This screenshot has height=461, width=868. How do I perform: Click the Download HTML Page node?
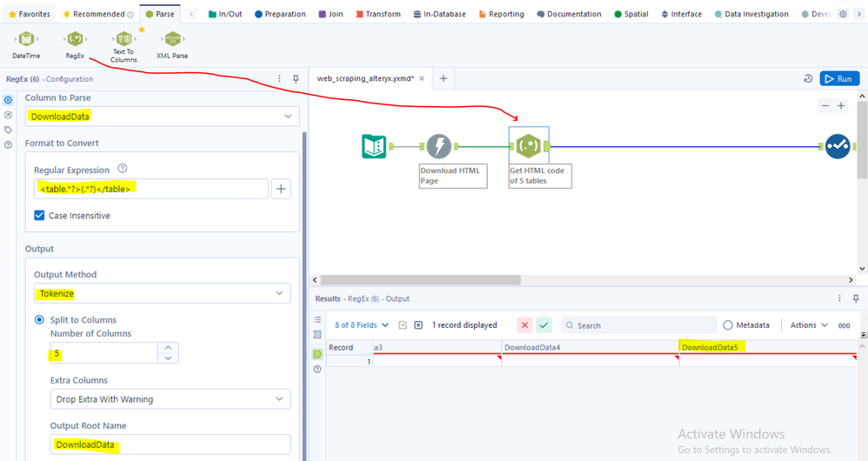439,146
